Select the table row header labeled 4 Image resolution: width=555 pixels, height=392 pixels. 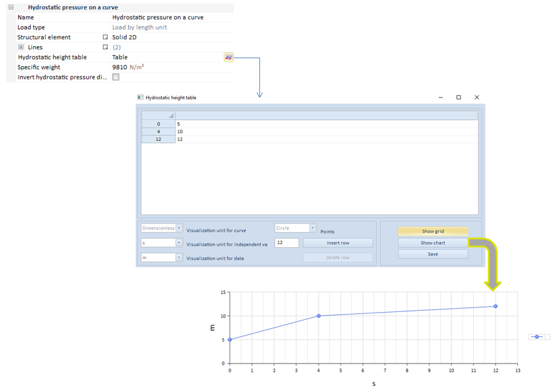(158, 131)
